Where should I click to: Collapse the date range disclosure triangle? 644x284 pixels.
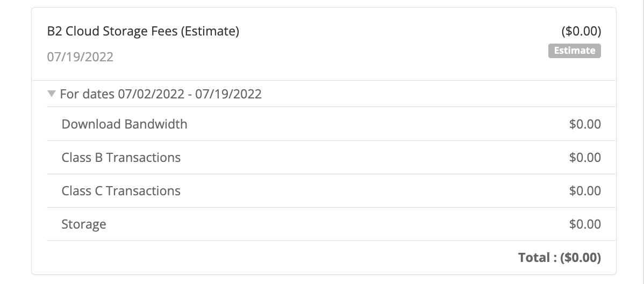(52, 94)
